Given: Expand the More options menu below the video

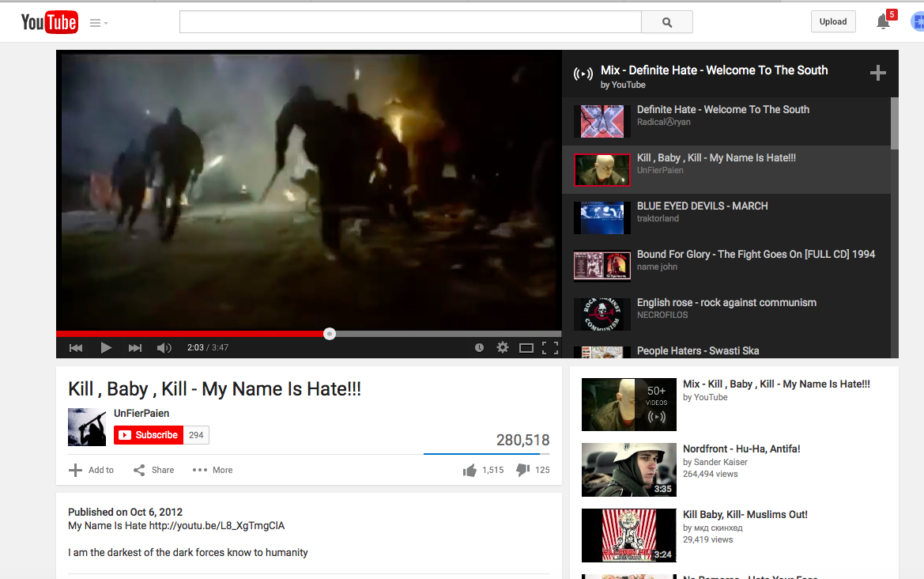Looking at the screenshot, I should pos(213,470).
